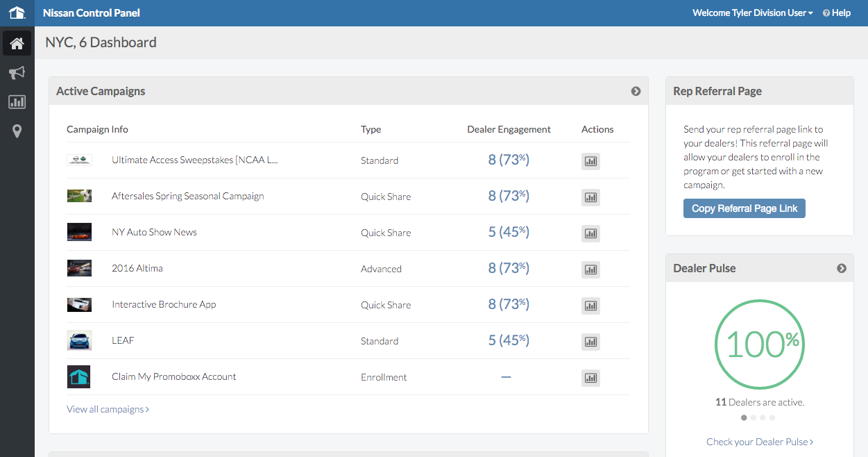Click Interactive Brochure App thumbnail
This screenshot has width=868, height=457.
79,304
